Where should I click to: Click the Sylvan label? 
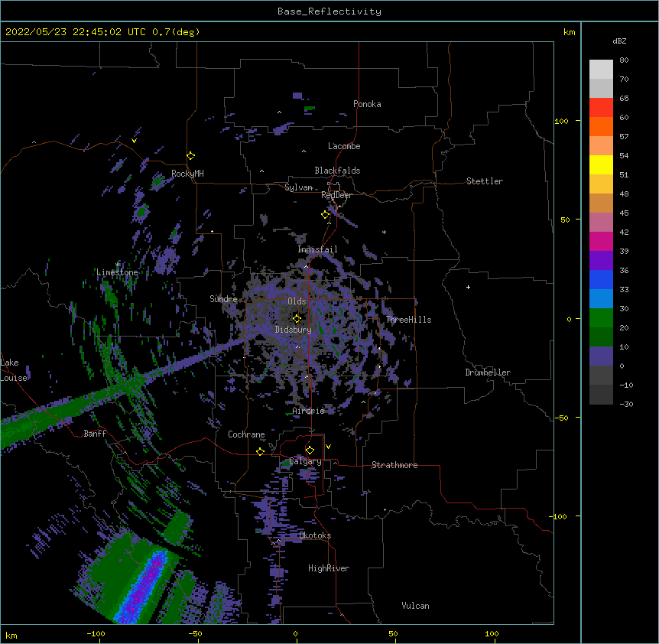[298, 187]
